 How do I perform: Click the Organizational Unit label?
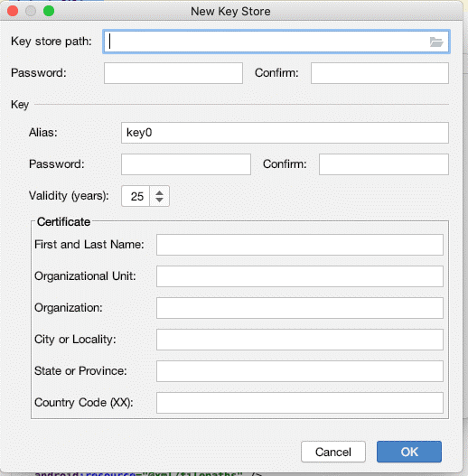85,276
